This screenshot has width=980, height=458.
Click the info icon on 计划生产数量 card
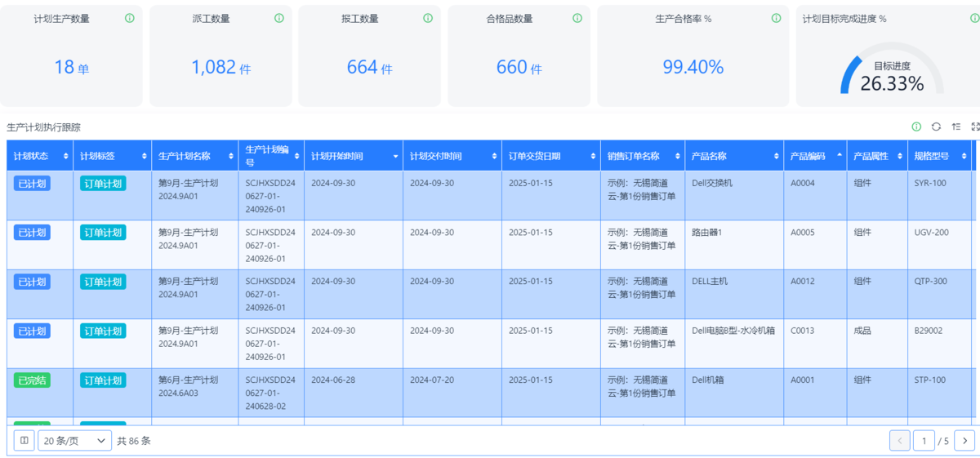tap(130, 18)
